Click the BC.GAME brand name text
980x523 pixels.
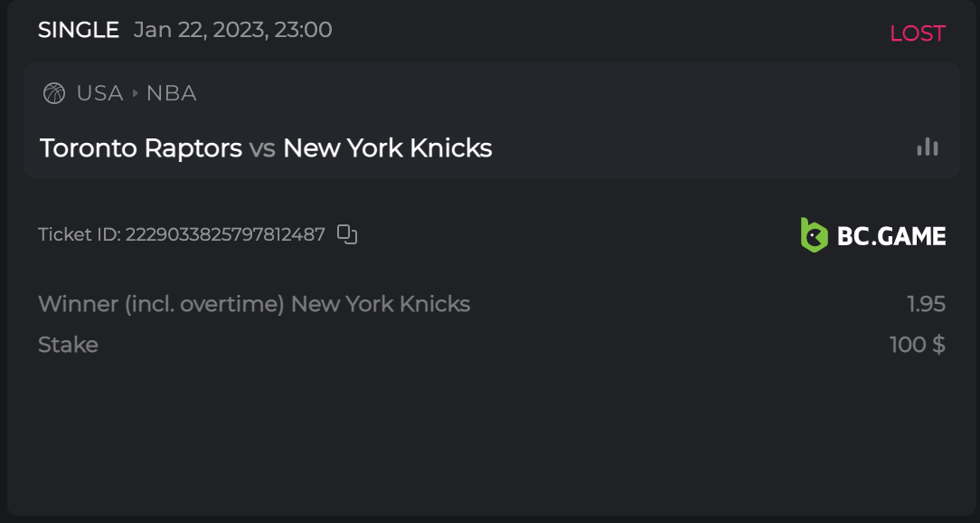click(891, 236)
